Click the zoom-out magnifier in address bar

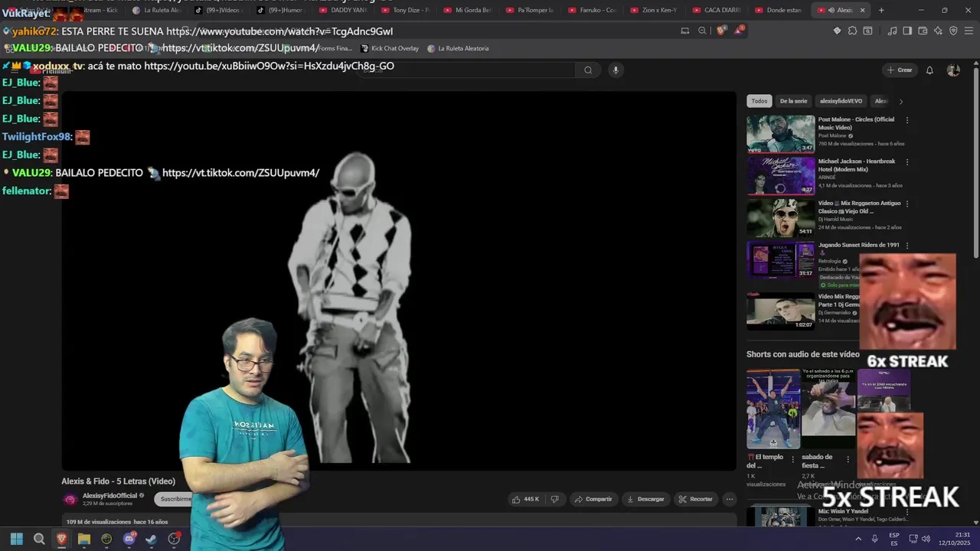702,31
